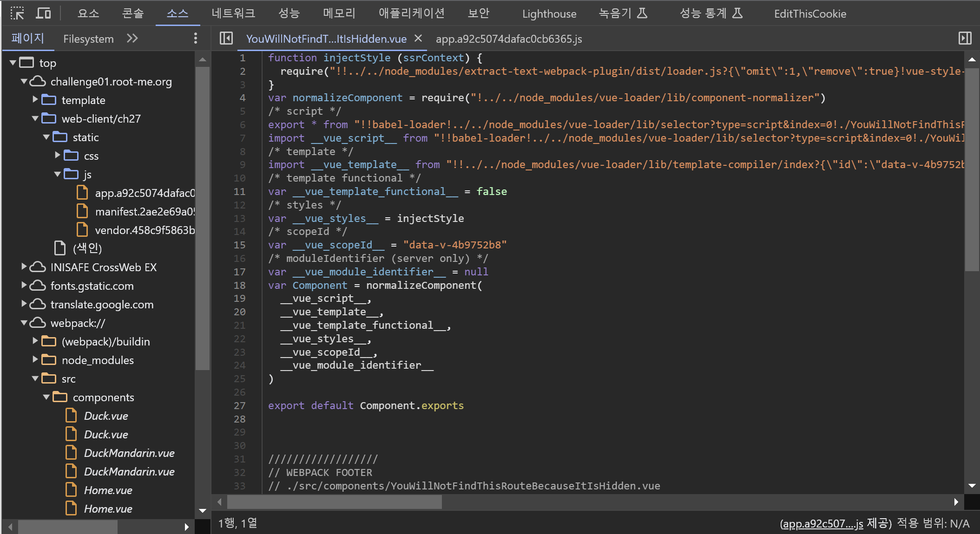The height and width of the screenshot is (534, 980).
Task: Switch to app.a92c5074dafac0cb6365.js editor tab
Action: [508, 39]
